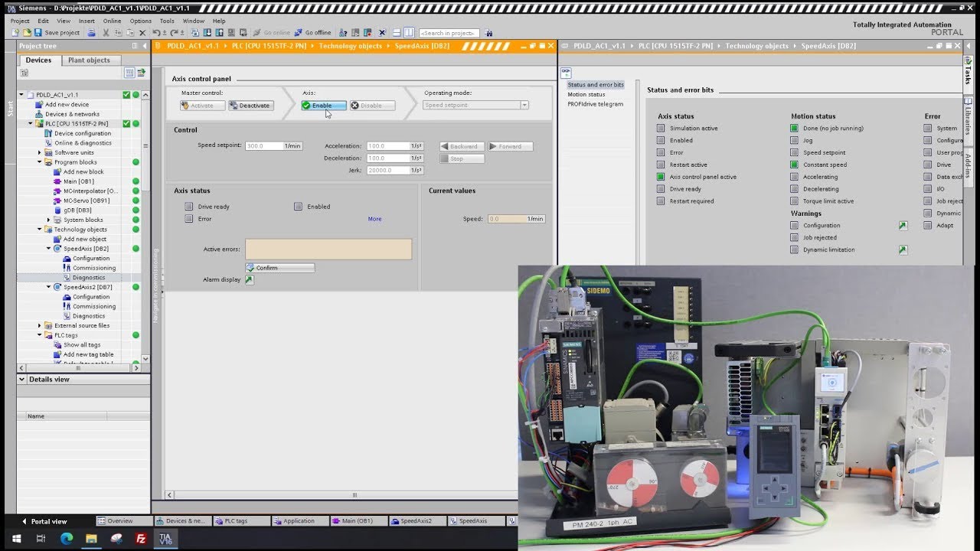Image resolution: width=980 pixels, height=551 pixels.
Task: Collapse the Program blocks tree node
Action: (40, 162)
